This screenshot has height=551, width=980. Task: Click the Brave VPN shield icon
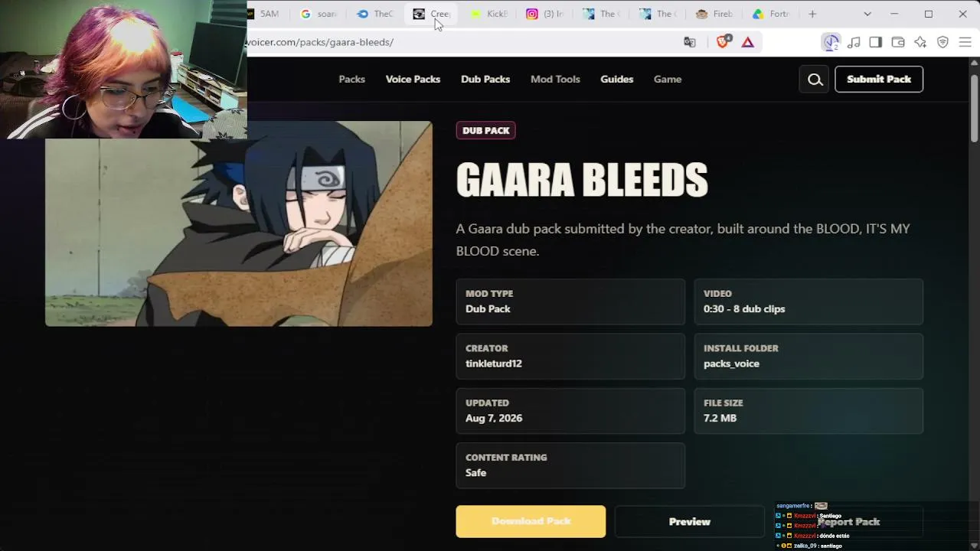point(942,42)
